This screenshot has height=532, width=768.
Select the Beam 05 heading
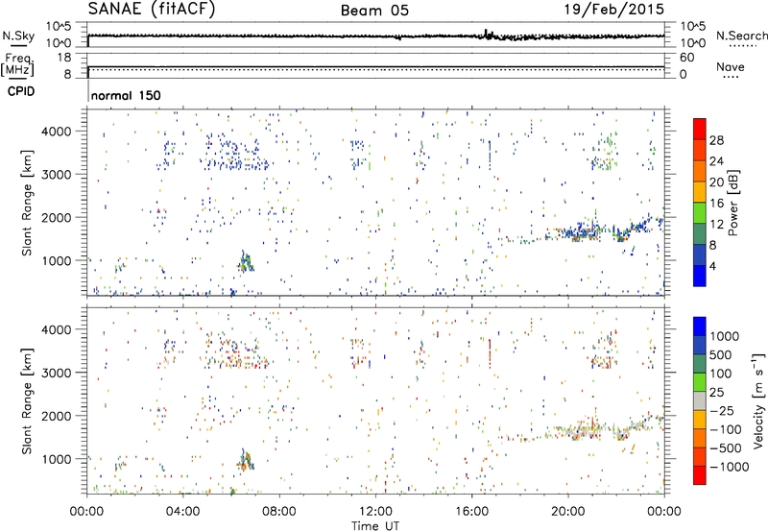pyautogui.click(x=374, y=11)
